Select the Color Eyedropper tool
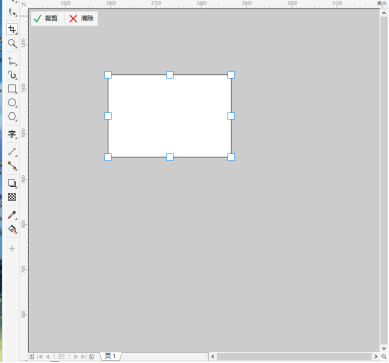This screenshot has width=389, height=363. click(12, 215)
